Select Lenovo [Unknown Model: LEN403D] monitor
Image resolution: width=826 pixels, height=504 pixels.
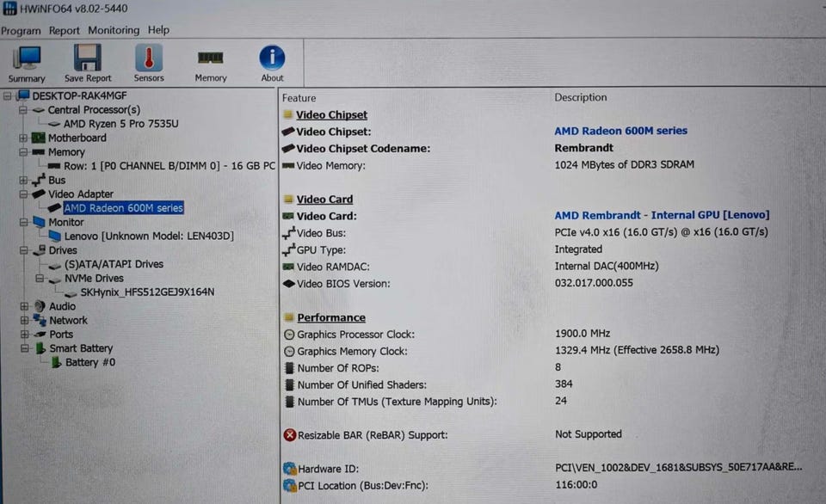(x=149, y=236)
